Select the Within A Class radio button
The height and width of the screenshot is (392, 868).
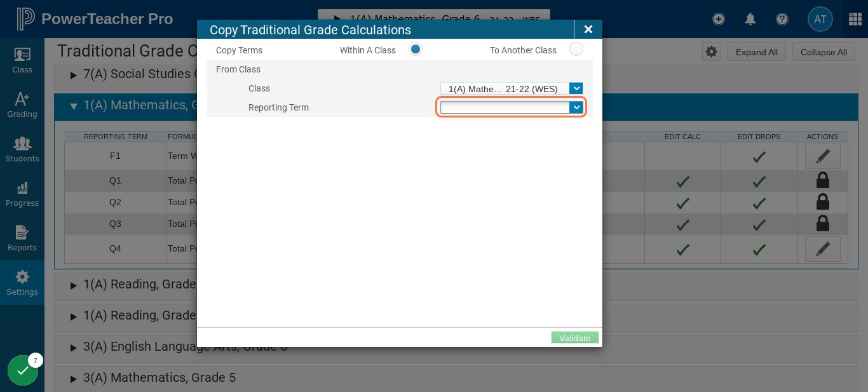tap(416, 49)
